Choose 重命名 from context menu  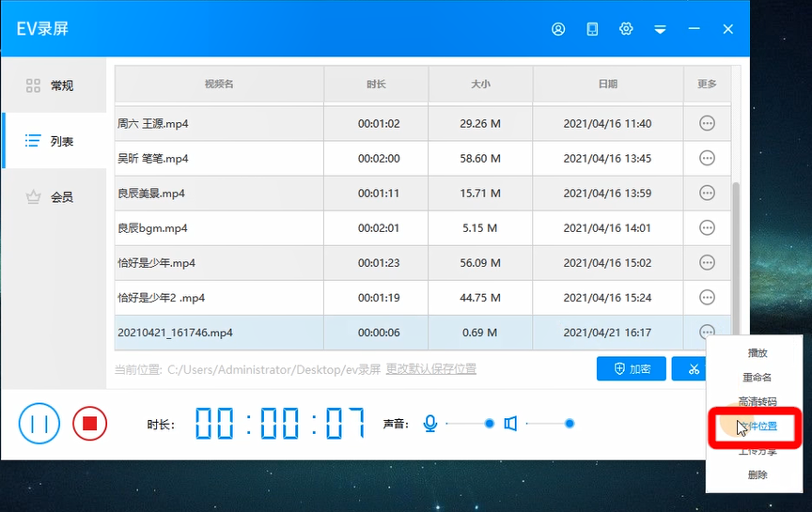pyautogui.click(x=757, y=378)
